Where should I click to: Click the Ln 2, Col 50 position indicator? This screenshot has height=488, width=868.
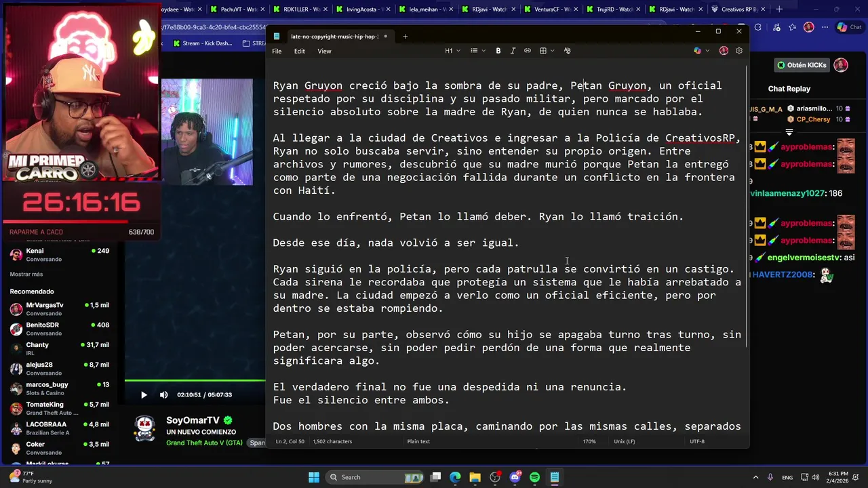pyautogui.click(x=290, y=441)
